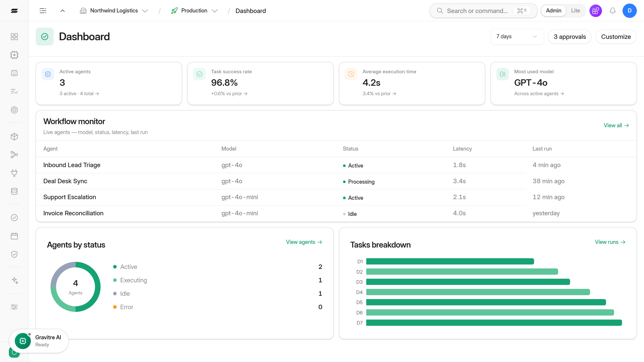
Task: Click the Task success rate check icon
Action: click(x=199, y=74)
